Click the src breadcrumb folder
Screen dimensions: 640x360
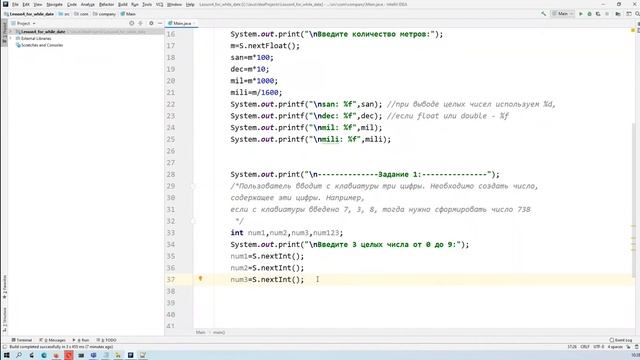pos(64,14)
